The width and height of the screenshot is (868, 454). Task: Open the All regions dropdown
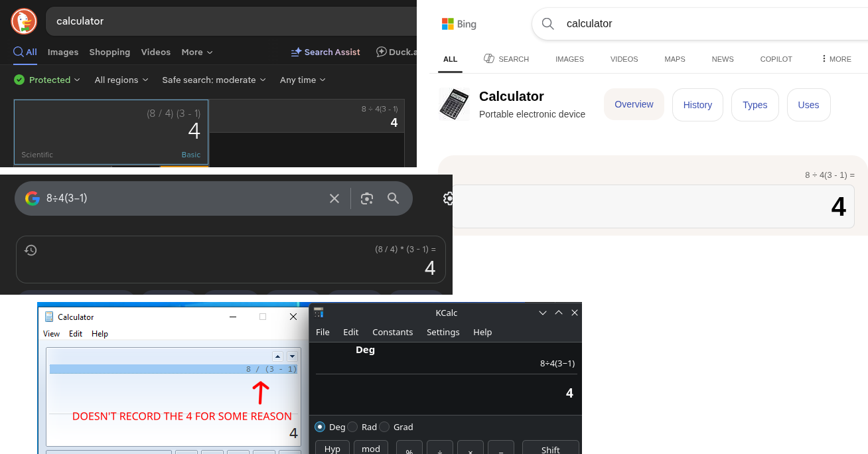(x=122, y=80)
